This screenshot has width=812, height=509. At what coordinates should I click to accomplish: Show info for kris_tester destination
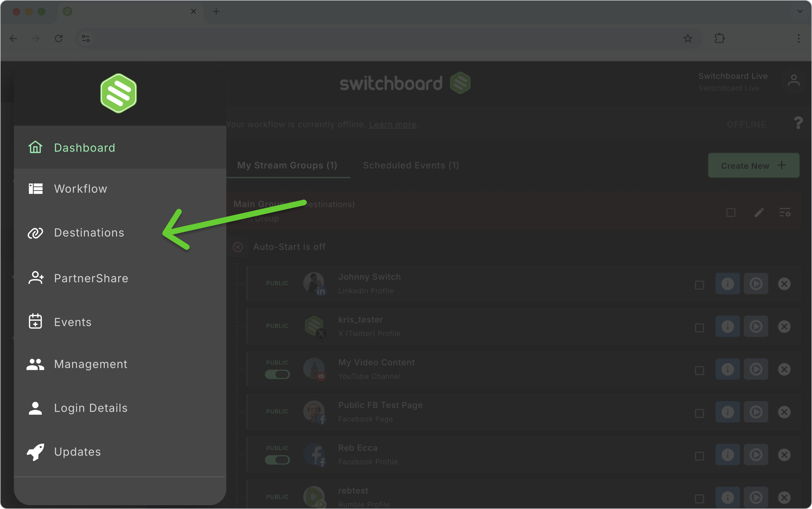[728, 326]
